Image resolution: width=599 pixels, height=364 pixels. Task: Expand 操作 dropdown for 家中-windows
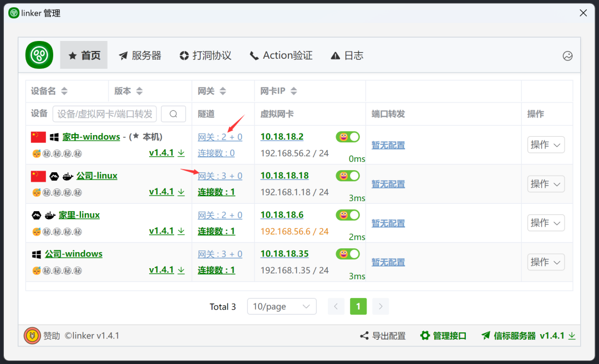pyautogui.click(x=546, y=145)
